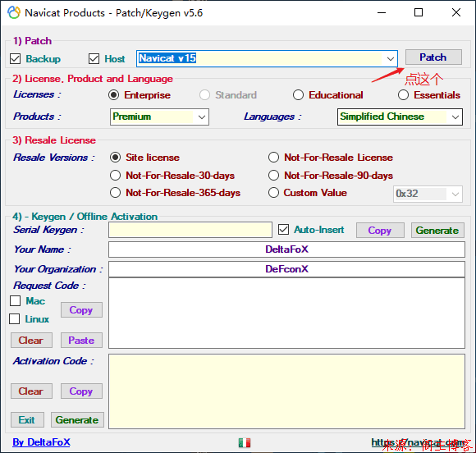
Task: Click inside the Activation Code text area
Action: [x=286, y=391]
